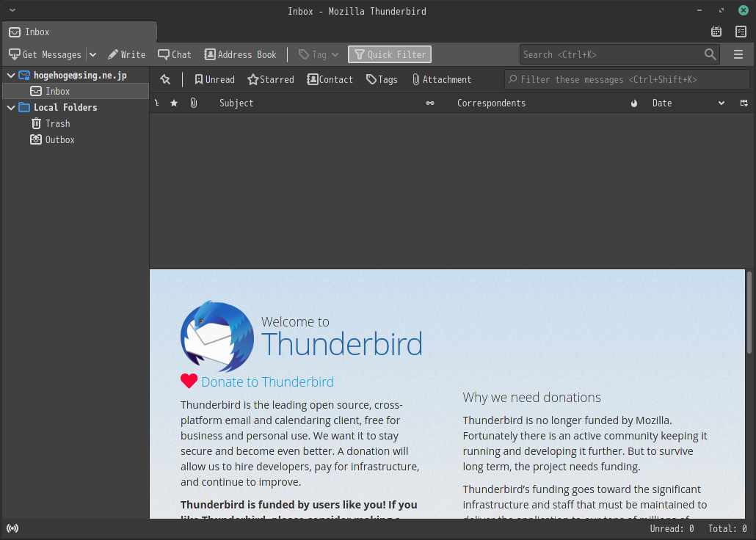756x540 pixels.
Task: Toggle Contact quick filter
Action: (330, 79)
